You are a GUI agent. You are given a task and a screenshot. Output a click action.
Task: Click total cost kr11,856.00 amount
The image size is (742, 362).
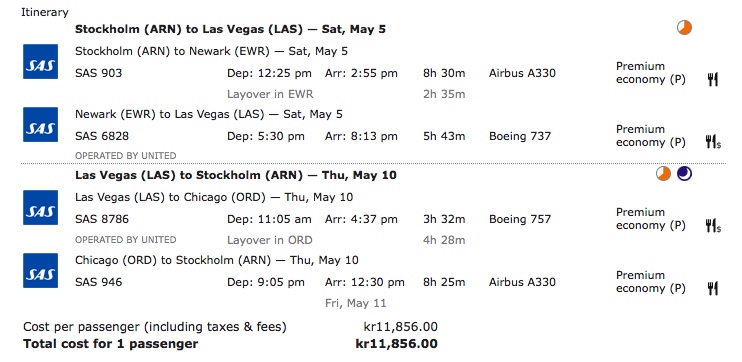click(x=397, y=344)
